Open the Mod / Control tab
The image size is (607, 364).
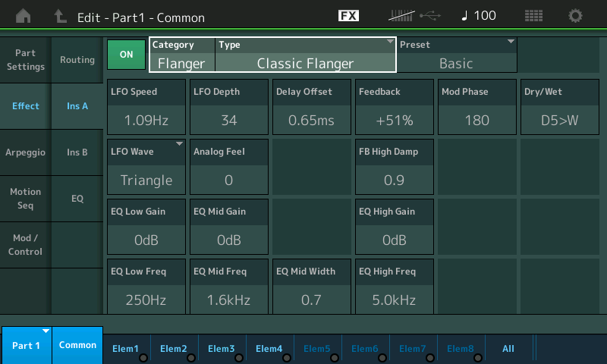click(x=26, y=245)
